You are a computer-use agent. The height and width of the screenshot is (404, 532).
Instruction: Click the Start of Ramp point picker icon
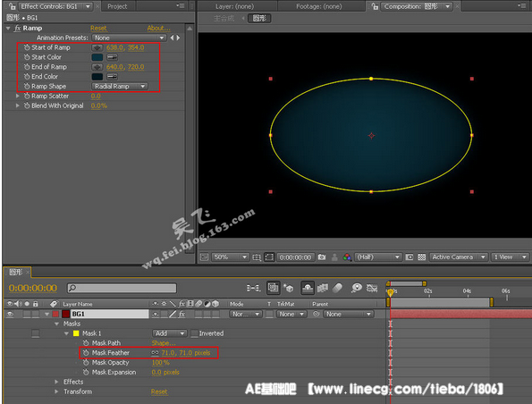tap(97, 48)
